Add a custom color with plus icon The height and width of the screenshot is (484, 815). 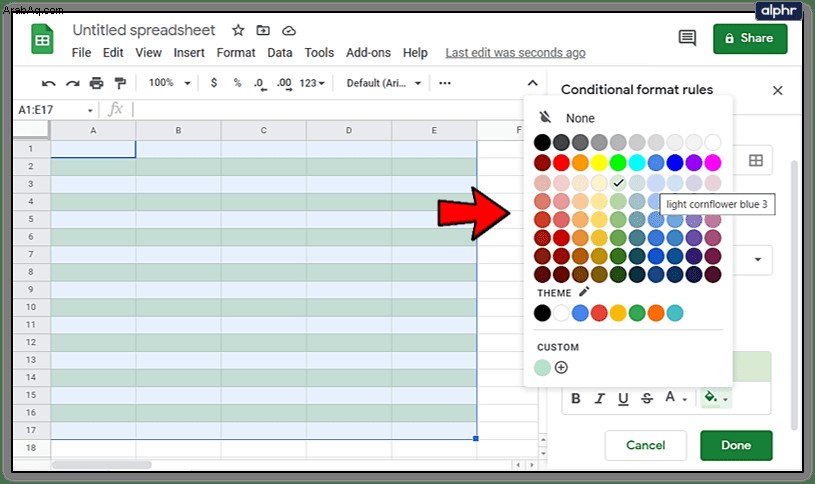[561, 368]
